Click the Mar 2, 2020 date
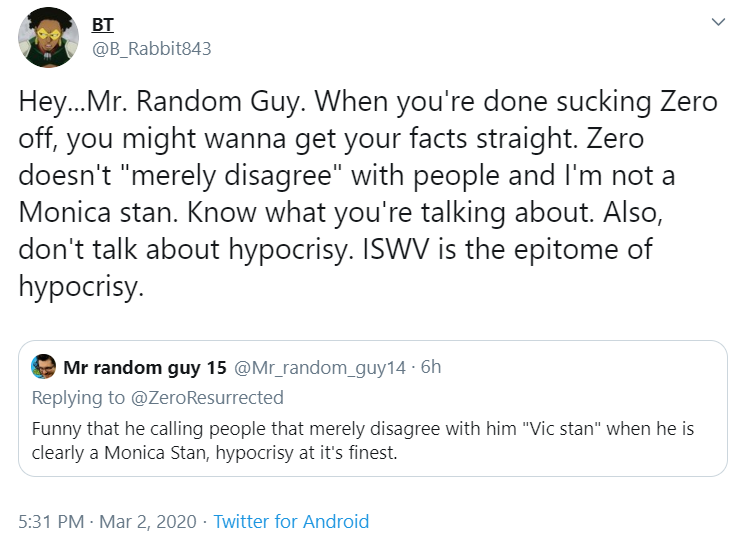744x542 pixels. [x=148, y=522]
